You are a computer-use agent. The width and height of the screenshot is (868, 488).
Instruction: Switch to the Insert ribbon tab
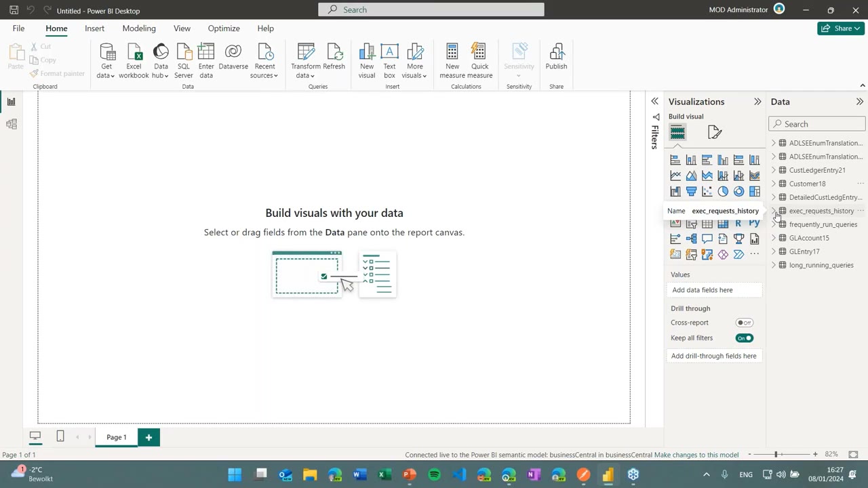coord(94,28)
